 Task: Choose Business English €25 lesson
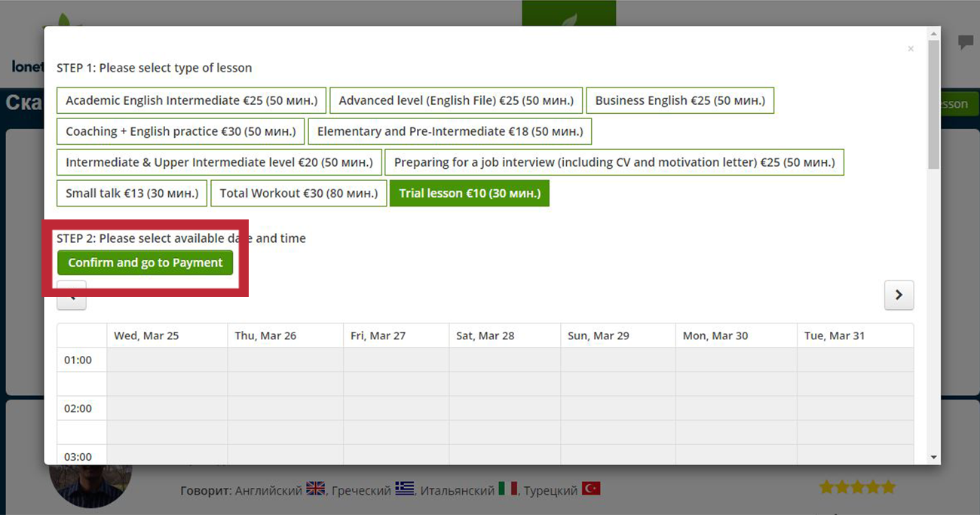(x=680, y=100)
